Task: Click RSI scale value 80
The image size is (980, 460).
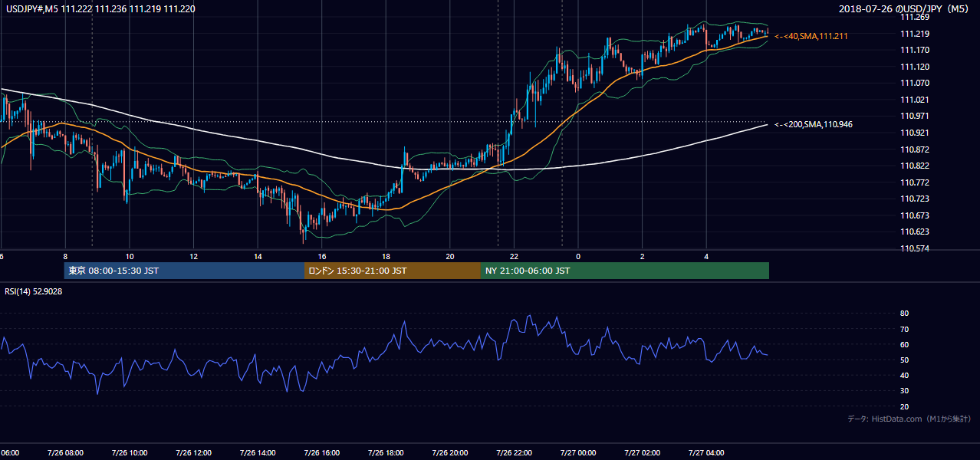Action: click(904, 314)
